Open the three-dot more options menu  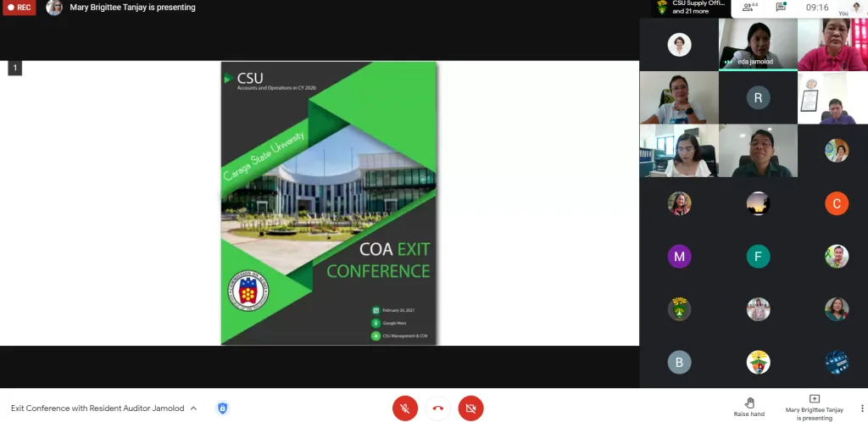[x=861, y=408]
